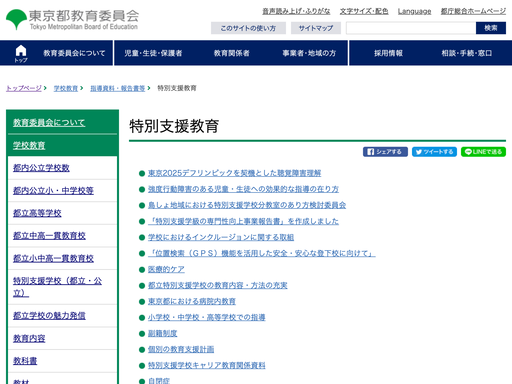Open 島しょ地域 分教室 committee link
This screenshot has height=384, width=512.
click(x=247, y=205)
